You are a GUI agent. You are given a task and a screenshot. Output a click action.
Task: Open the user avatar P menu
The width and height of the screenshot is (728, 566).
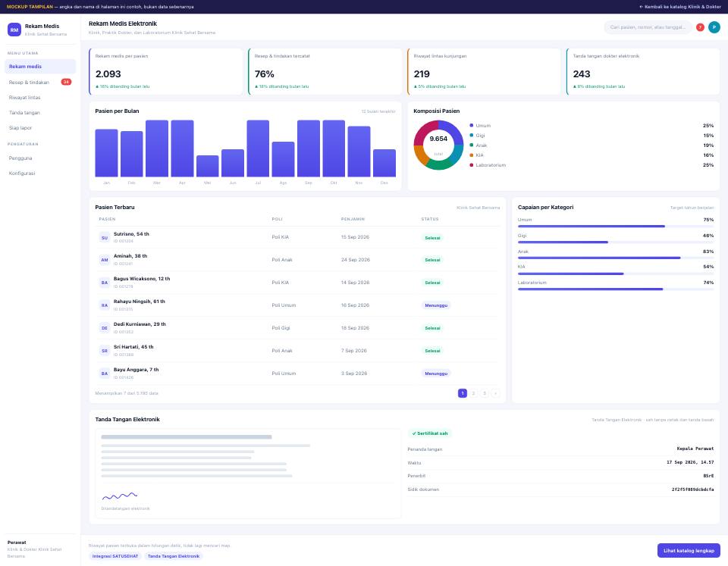point(714,27)
